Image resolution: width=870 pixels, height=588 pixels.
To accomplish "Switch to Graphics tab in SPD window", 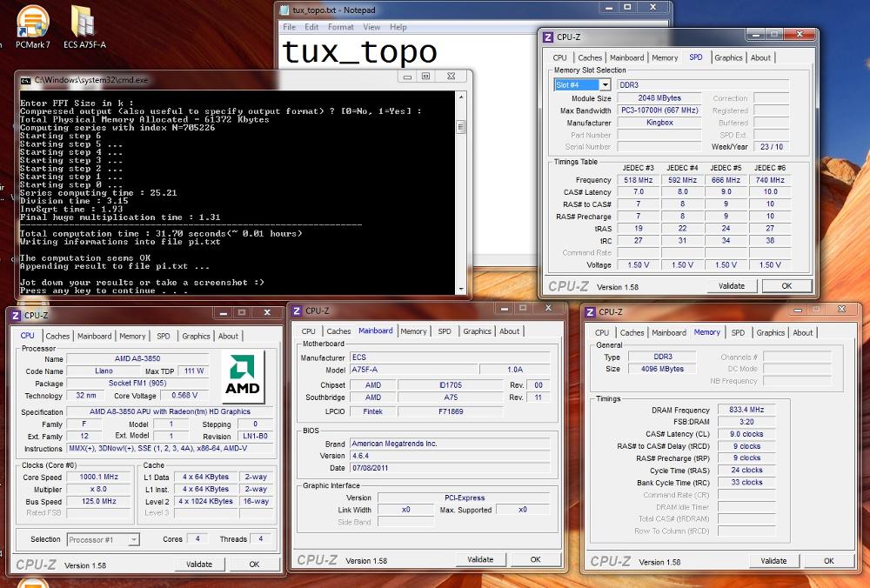I will pos(728,57).
